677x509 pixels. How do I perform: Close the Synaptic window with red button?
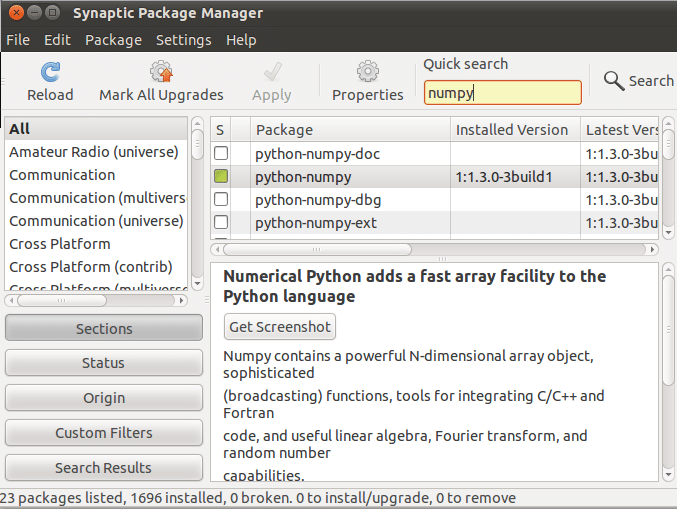click(x=13, y=13)
